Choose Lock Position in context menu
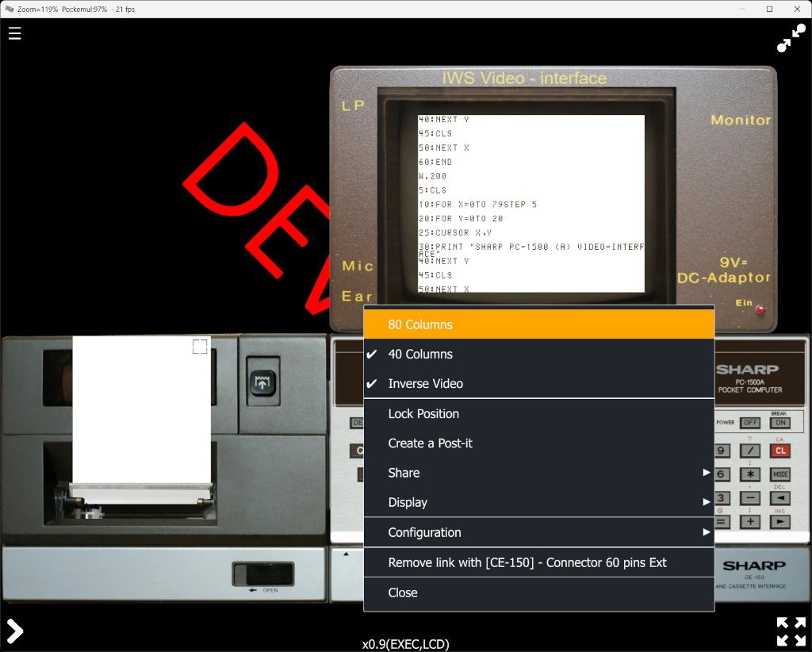 (539, 414)
